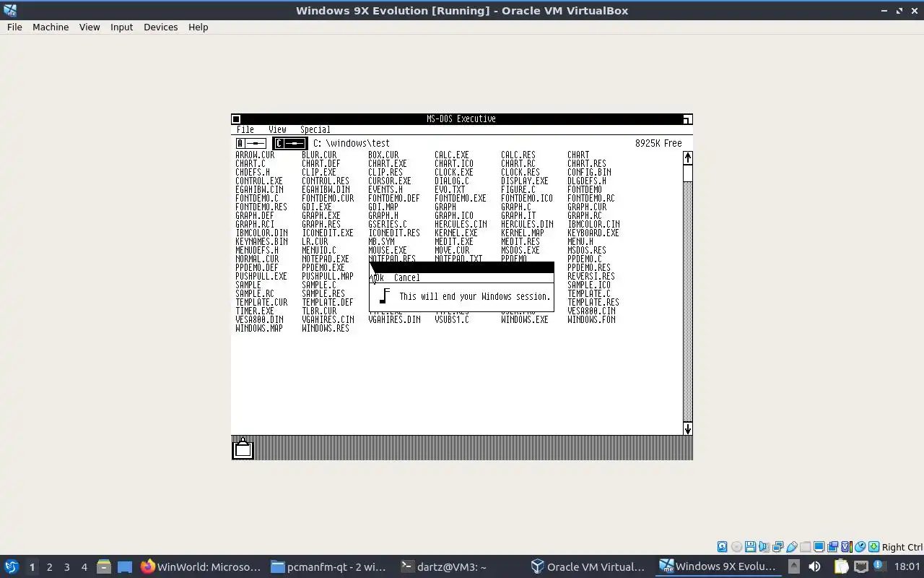Click removable media eject tray icon
Viewport: 924px width, 578px height.
[793, 566]
